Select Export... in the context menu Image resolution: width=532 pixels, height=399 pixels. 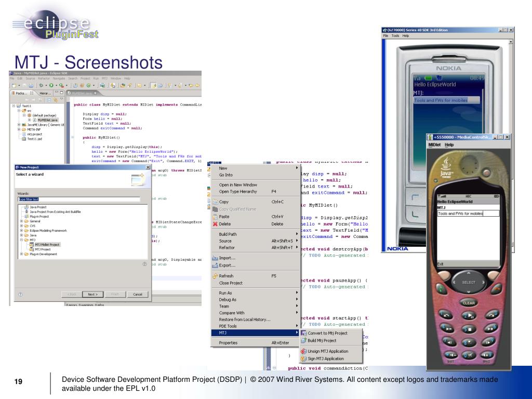click(x=255, y=265)
